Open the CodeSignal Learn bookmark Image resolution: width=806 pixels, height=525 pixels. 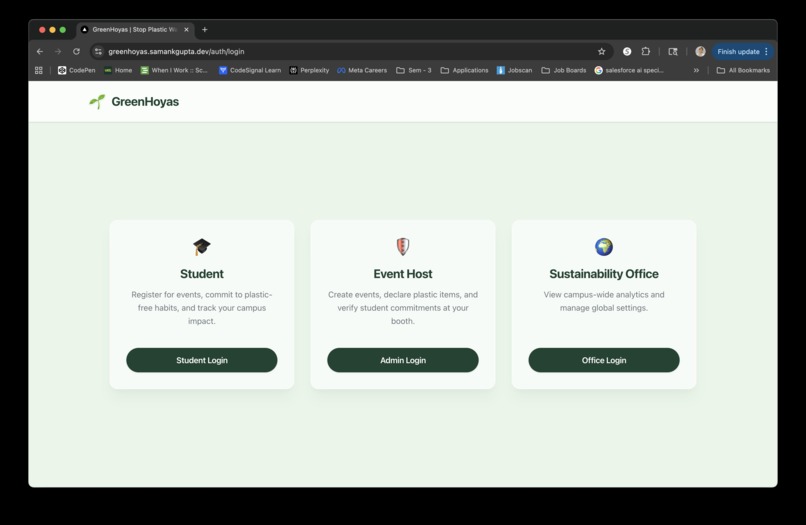click(x=250, y=70)
